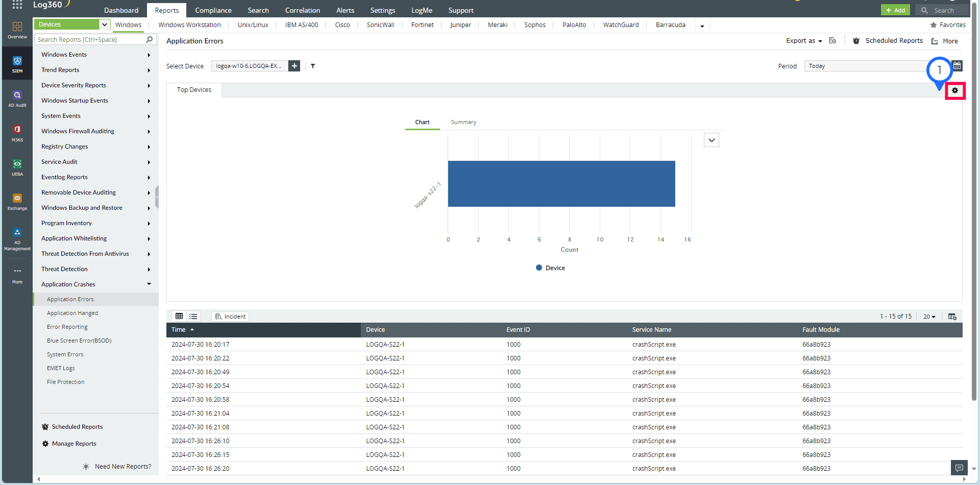Open the Alerts tab
This screenshot has height=485, width=980.
point(346,10)
